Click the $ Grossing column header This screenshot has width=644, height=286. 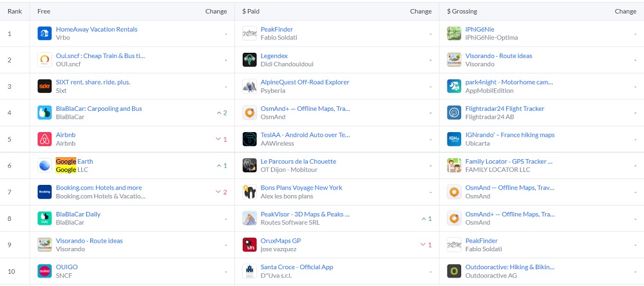pyautogui.click(x=462, y=11)
